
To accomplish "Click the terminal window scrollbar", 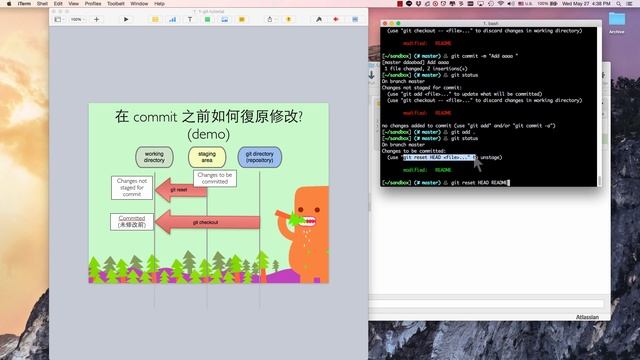I will click(x=599, y=180).
